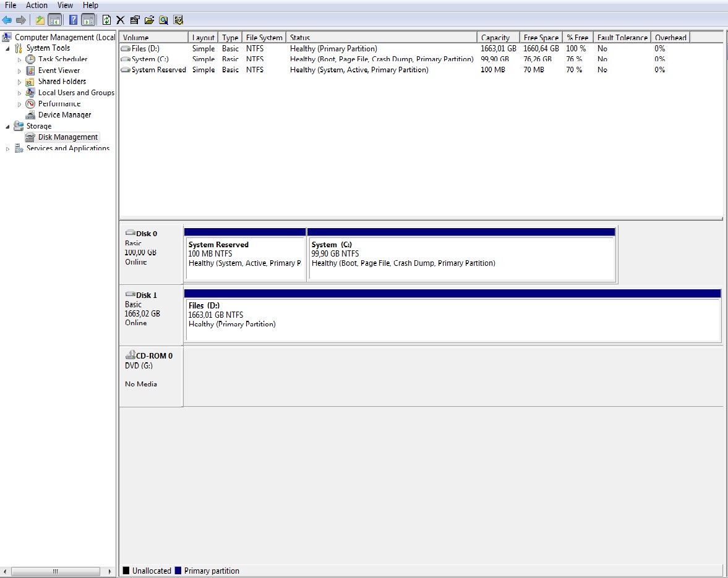
Task: Expand the Event Viewer node
Action: coord(19,71)
